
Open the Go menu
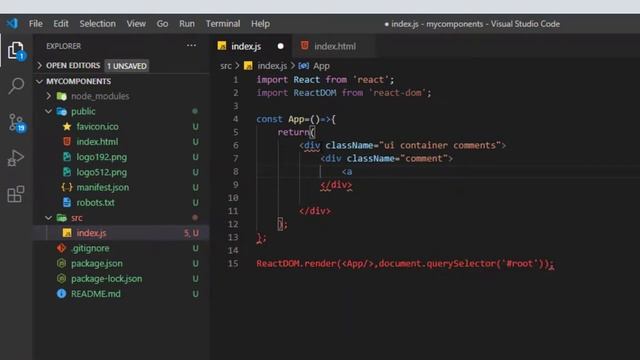[162, 24]
